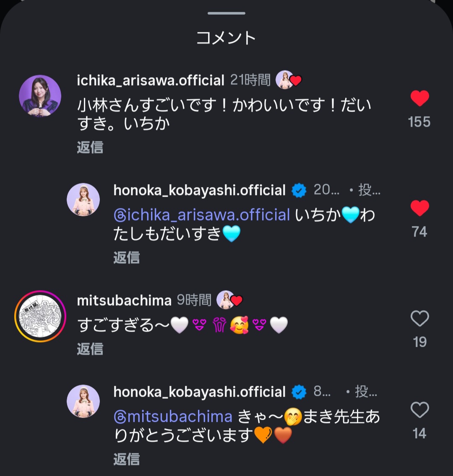Like Honoka's reply to mitsubachima
This screenshot has height=476, width=453.
(x=419, y=410)
